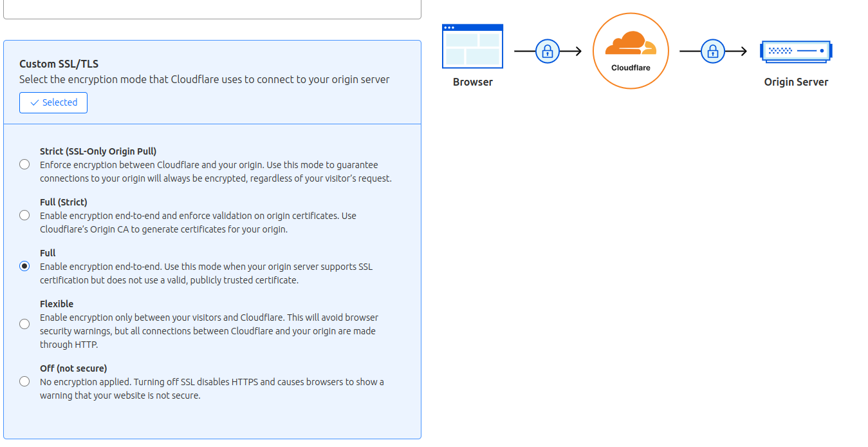Select the Off (not secure) radio button
The height and width of the screenshot is (447, 868).
(x=24, y=381)
